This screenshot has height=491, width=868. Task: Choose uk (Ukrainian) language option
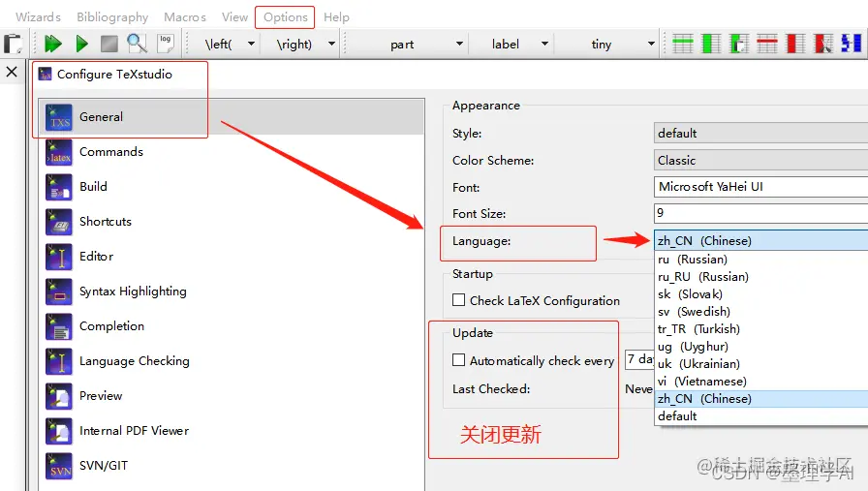pos(761,364)
